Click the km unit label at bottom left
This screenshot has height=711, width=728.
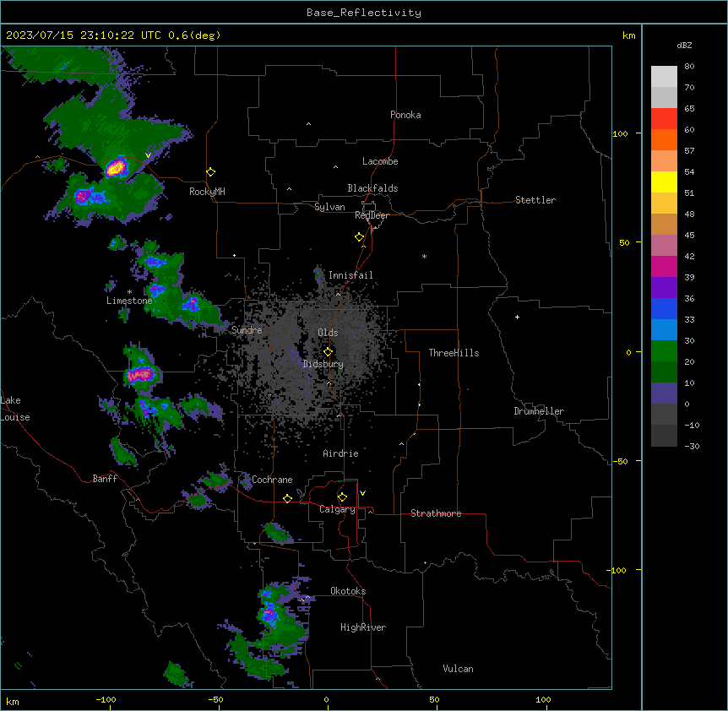13,701
